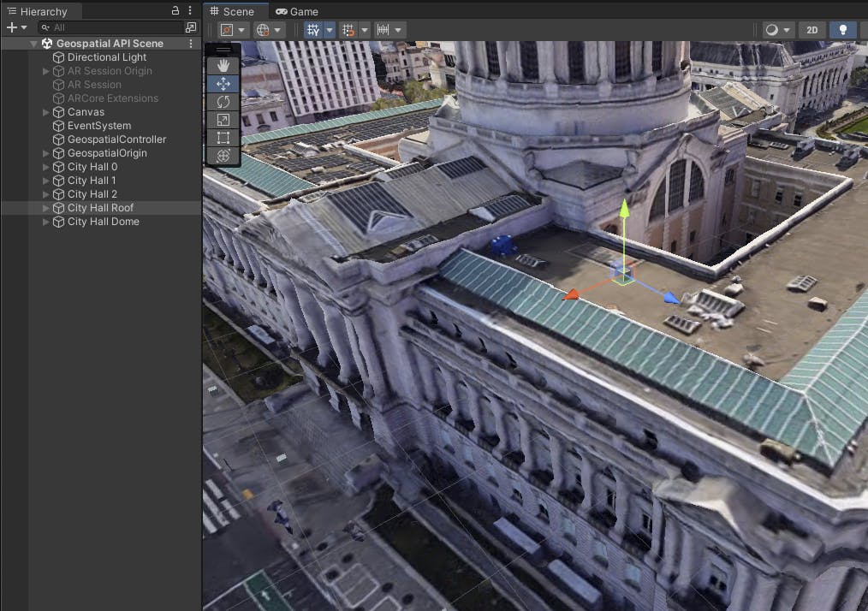This screenshot has width=868, height=611.
Task: Select GeospatialController in the Hierarchy
Action: click(116, 139)
